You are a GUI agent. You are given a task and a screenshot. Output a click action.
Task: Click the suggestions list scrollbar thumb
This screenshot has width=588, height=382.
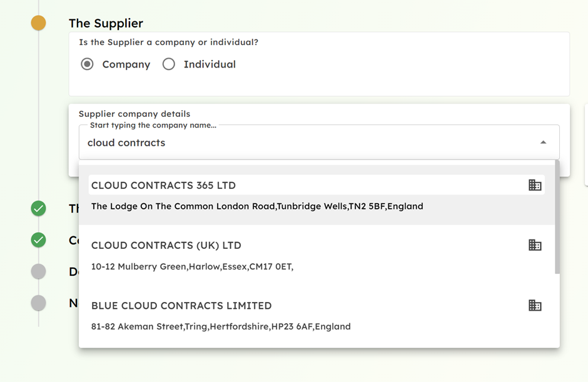[x=557, y=217]
